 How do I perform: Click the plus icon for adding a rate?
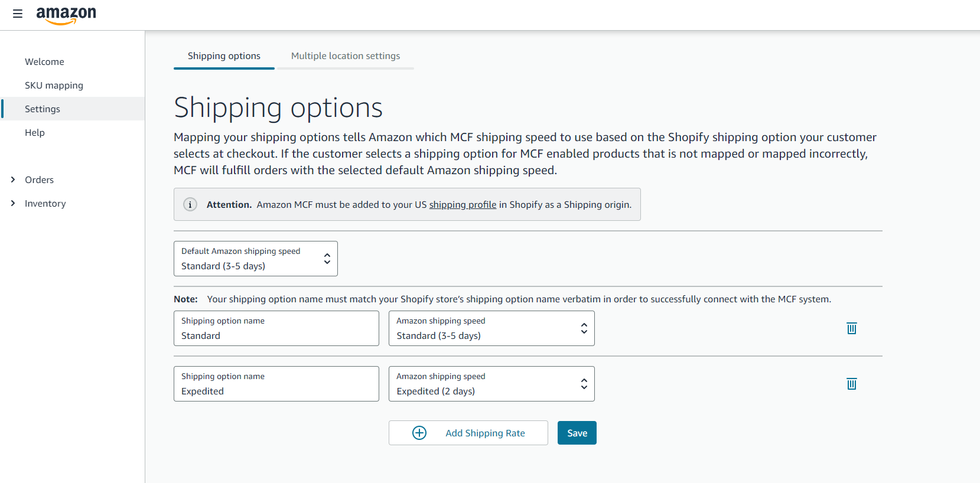coord(419,433)
